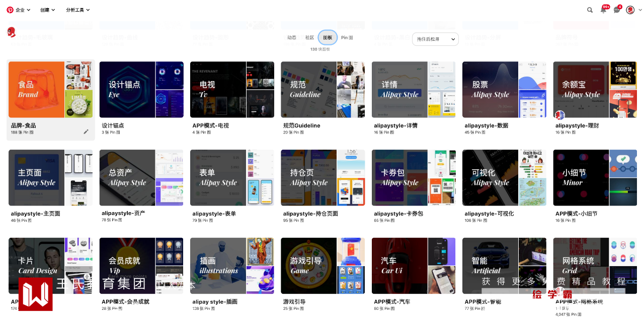Image resolution: width=644 pixels, height=324 pixels.
Task: Expand the 分析工具 dropdown menu
Action: [x=78, y=10]
